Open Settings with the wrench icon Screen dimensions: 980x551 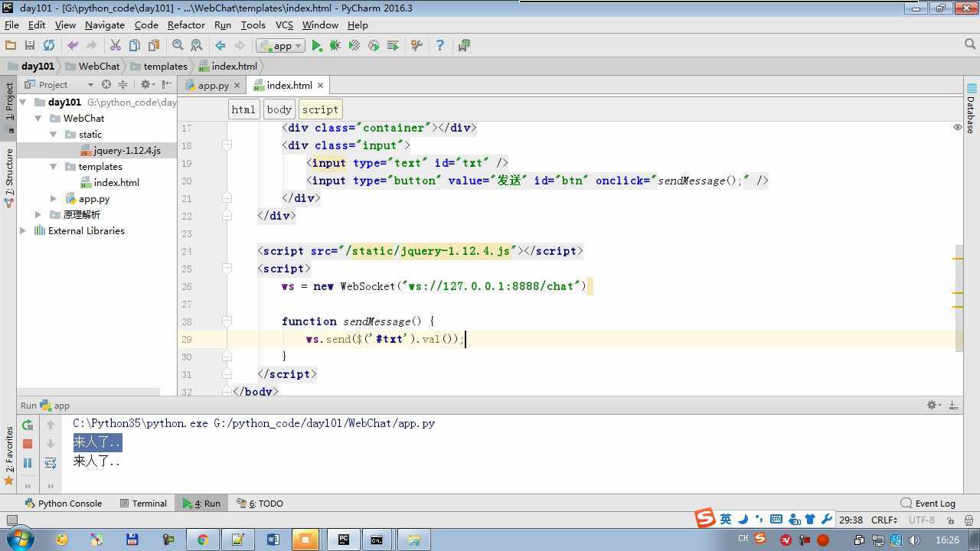pyautogui.click(x=416, y=46)
